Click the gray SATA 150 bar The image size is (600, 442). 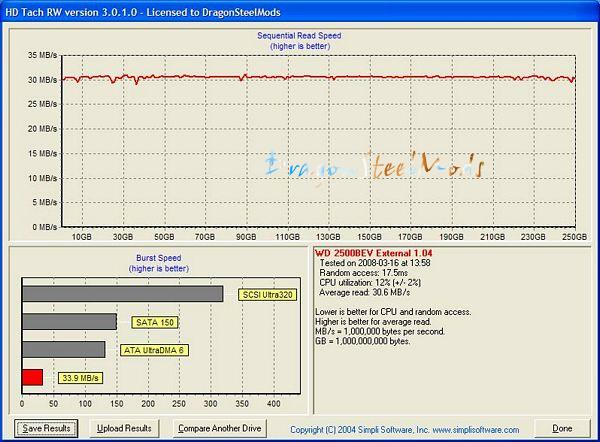pos(69,322)
